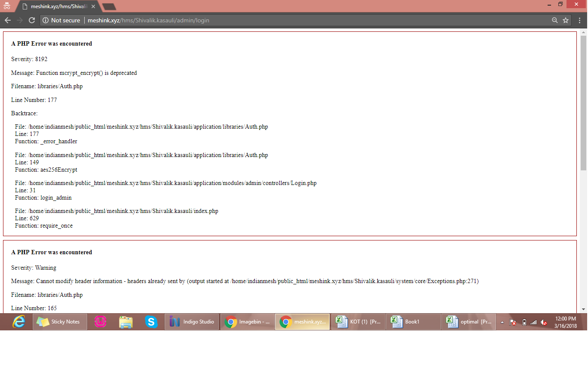Click the "Function: login_admin" line
The width and height of the screenshot is (588, 382).
click(x=43, y=197)
